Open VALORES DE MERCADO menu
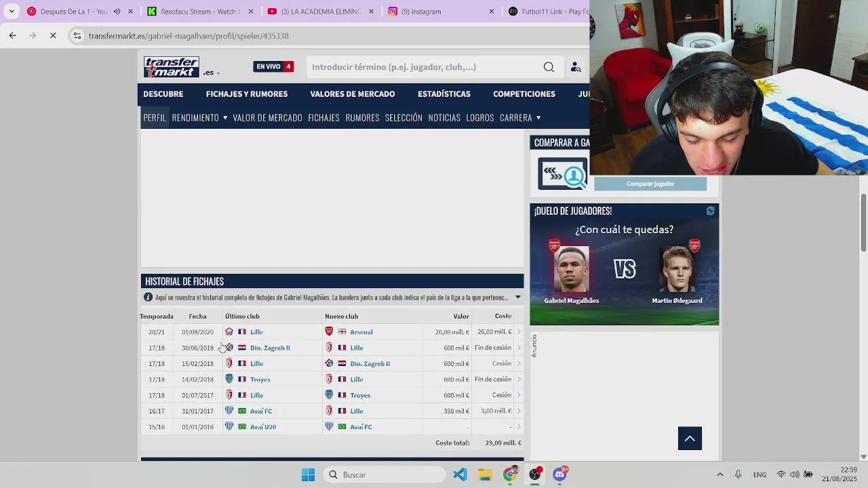868x488 pixels. click(353, 94)
